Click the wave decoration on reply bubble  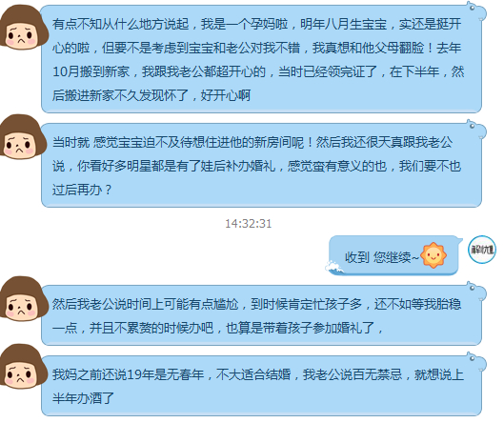click(334, 268)
